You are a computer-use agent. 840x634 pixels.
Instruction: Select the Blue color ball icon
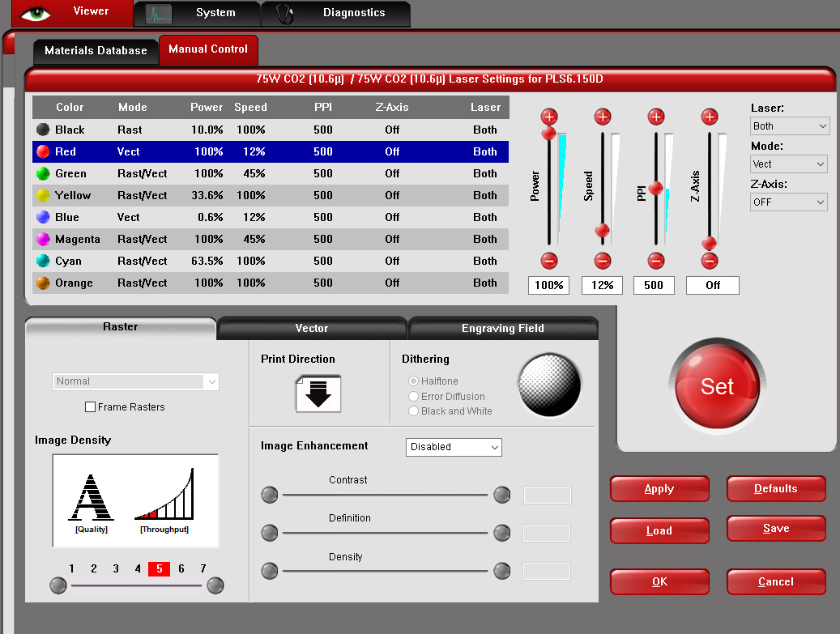coord(43,217)
